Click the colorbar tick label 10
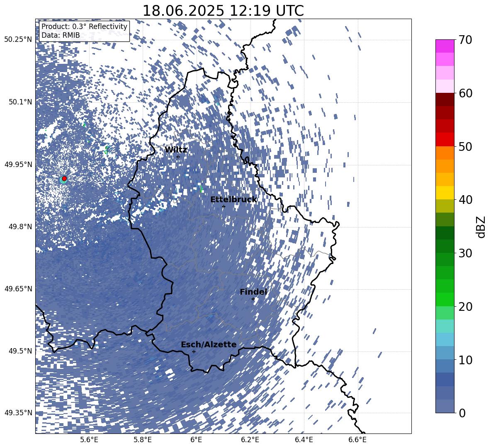This screenshot has width=491, height=448. tap(465, 360)
